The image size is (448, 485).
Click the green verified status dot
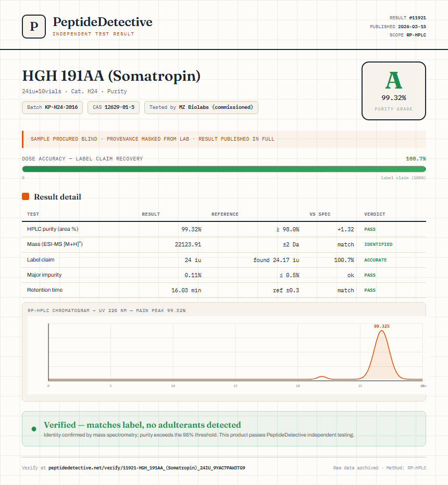pyautogui.click(x=34, y=429)
